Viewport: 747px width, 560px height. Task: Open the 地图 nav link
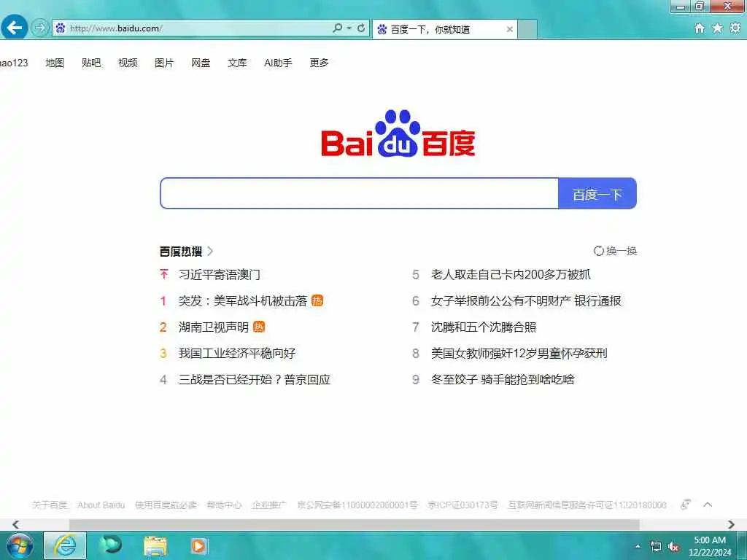click(55, 63)
